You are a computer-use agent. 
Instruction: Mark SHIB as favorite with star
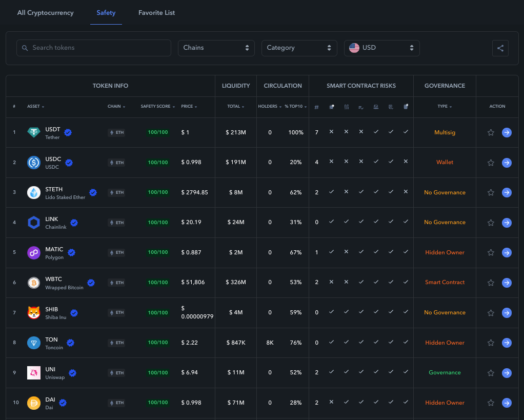tap(491, 313)
